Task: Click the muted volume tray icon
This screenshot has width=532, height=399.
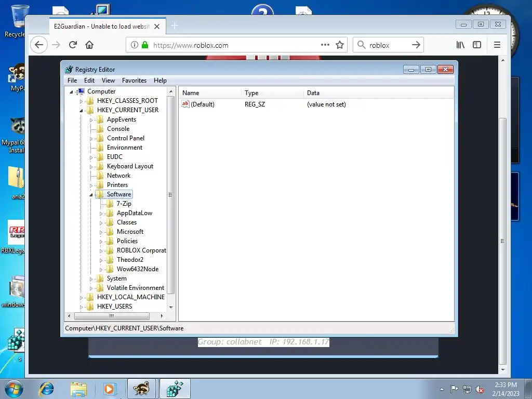Action: [480, 390]
